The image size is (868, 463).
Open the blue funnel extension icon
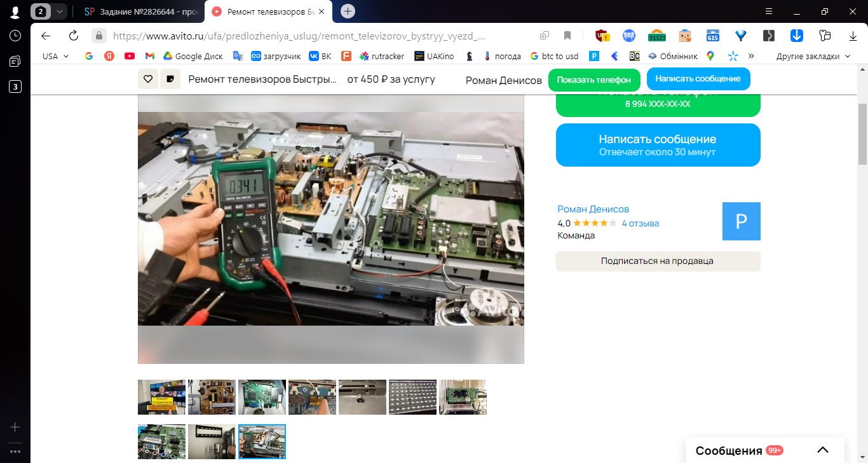tap(741, 36)
